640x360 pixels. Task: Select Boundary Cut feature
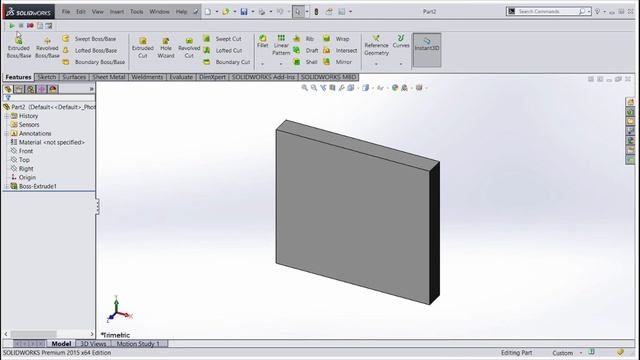tap(227, 62)
